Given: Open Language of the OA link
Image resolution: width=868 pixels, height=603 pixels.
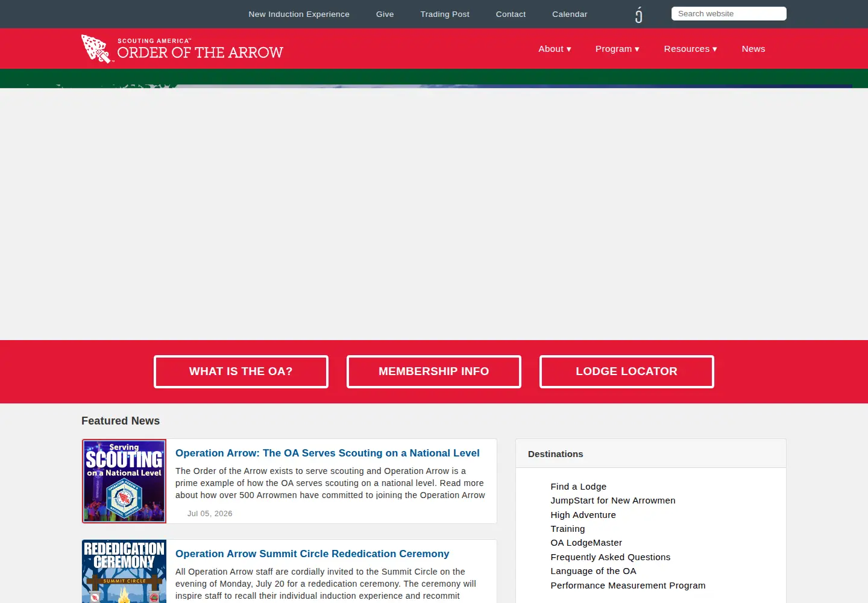Looking at the screenshot, I should 593,571.
